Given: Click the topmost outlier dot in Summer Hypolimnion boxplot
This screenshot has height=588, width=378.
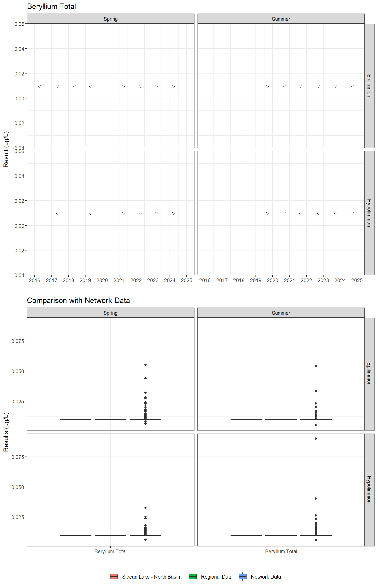Looking at the screenshot, I should [x=316, y=439].
